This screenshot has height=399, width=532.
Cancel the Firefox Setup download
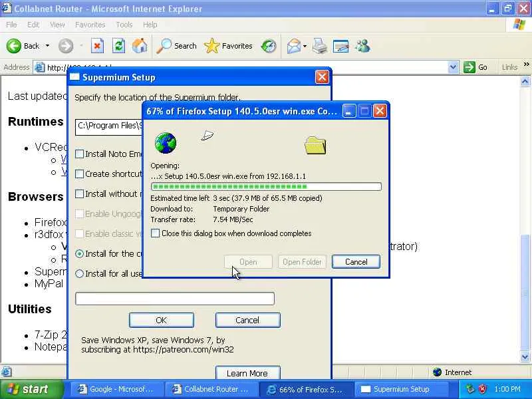(x=356, y=262)
